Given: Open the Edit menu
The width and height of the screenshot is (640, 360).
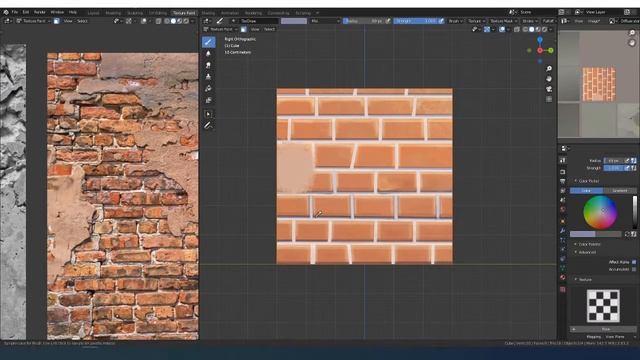Looking at the screenshot, I should pyautogui.click(x=26, y=12).
